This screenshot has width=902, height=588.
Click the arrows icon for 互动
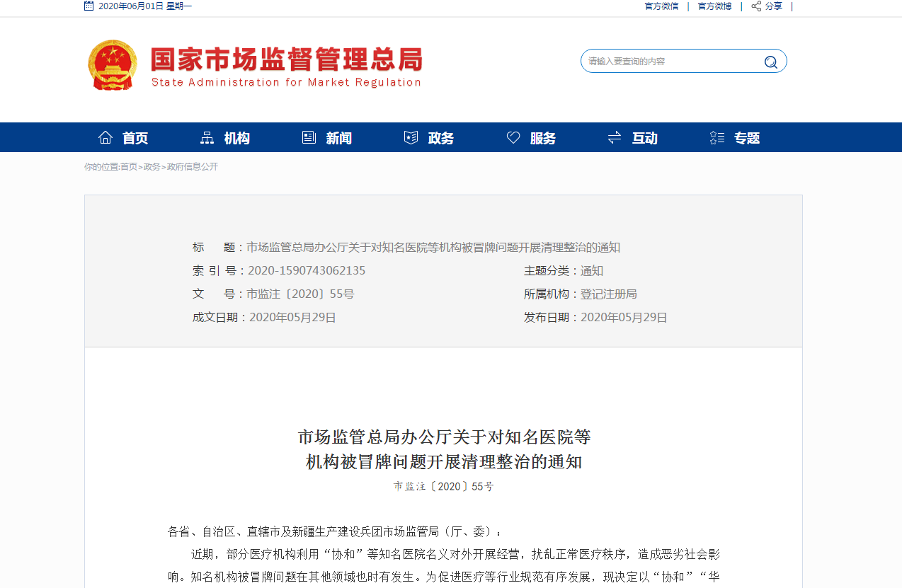point(615,138)
